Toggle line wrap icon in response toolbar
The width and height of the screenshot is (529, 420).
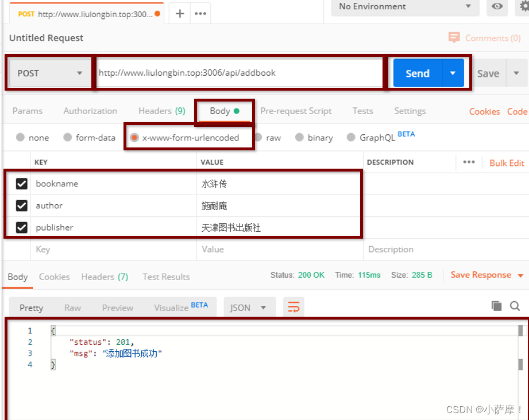[x=294, y=307]
